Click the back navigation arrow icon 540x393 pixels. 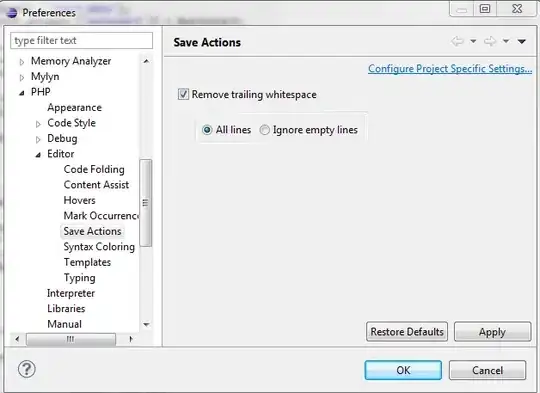click(x=457, y=41)
